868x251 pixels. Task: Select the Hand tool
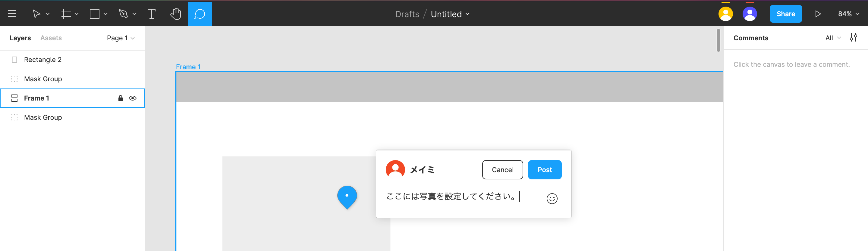175,14
